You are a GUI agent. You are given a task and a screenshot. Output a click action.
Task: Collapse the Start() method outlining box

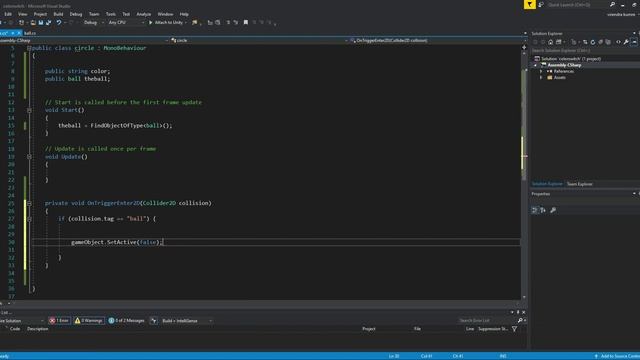(x=29, y=110)
